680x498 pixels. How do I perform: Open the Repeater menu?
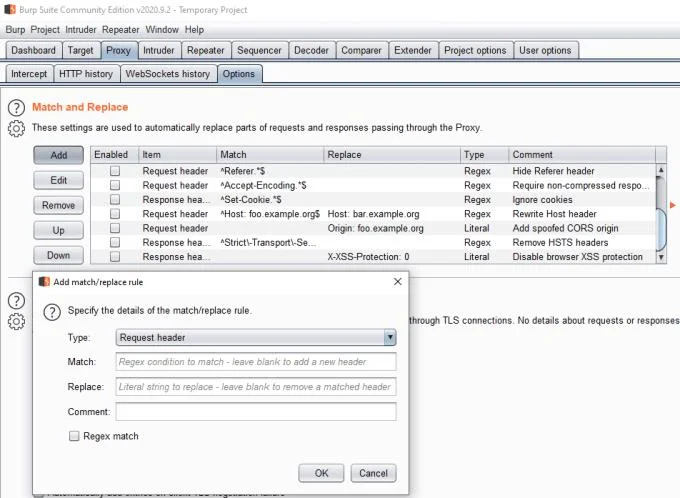[x=121, y=29]
